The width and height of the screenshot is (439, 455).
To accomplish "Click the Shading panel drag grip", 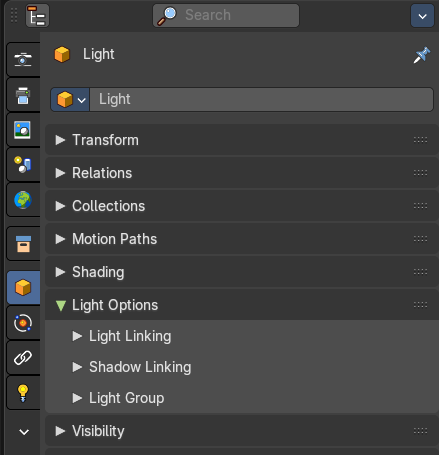I will [420, 272].
